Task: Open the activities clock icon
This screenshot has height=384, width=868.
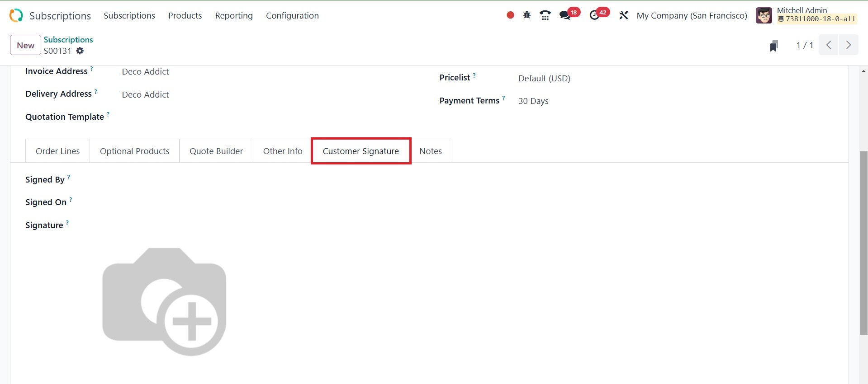Action: coord(594,15)
